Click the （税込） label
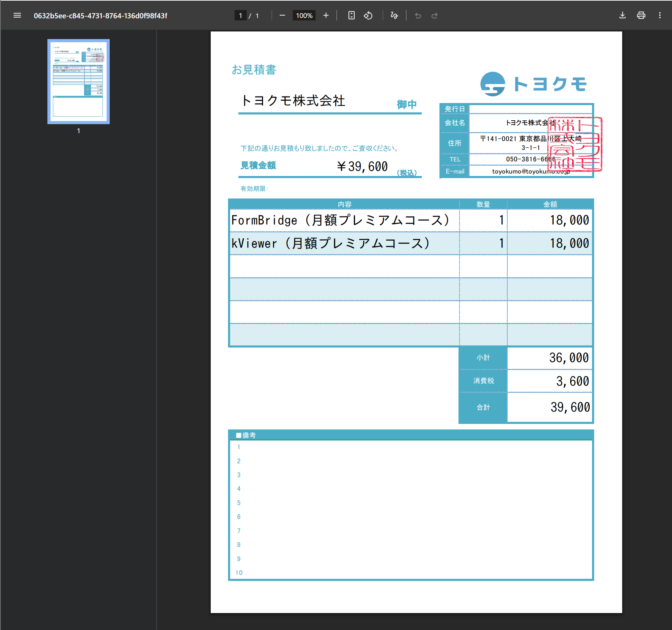This screenshot has height=630, width=672. click(407, 173)
